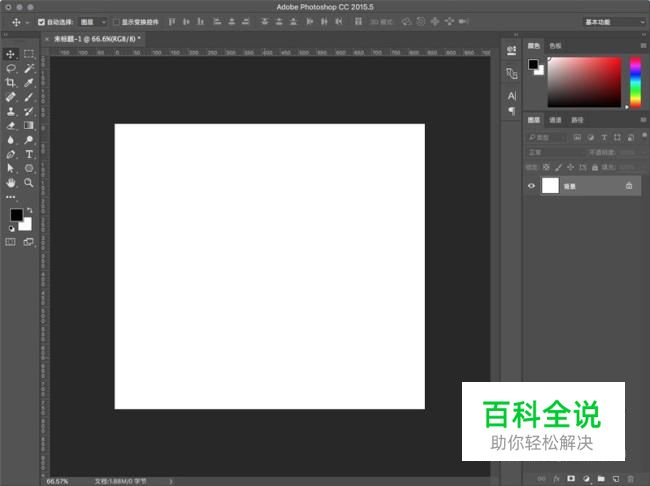Click the 背景 layer thumbnail
The width and height of the screenshot is (650, 486).
click(550, 186)
